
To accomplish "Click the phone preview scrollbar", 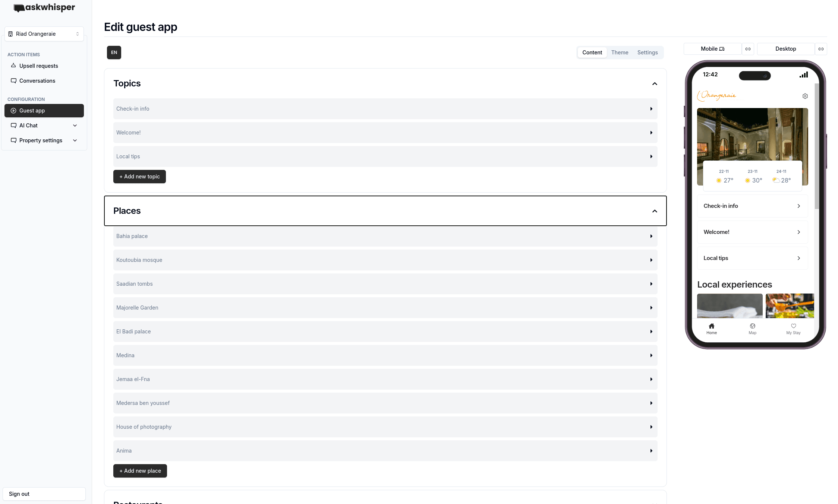I will tap(816, 145).
